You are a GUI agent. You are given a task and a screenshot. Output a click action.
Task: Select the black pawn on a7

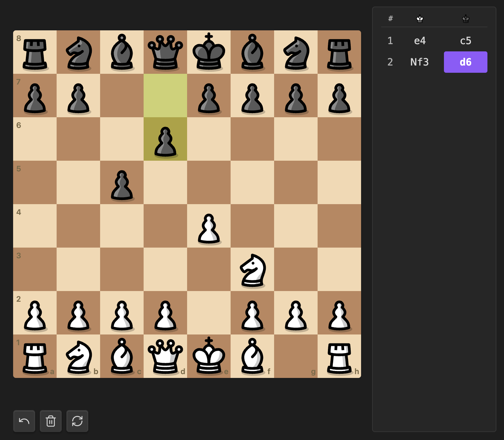coord(35,96)
